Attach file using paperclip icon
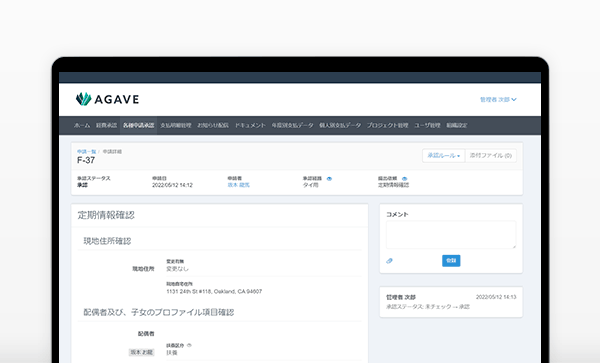This screenshot has height=363, width=600. [389, 261]
